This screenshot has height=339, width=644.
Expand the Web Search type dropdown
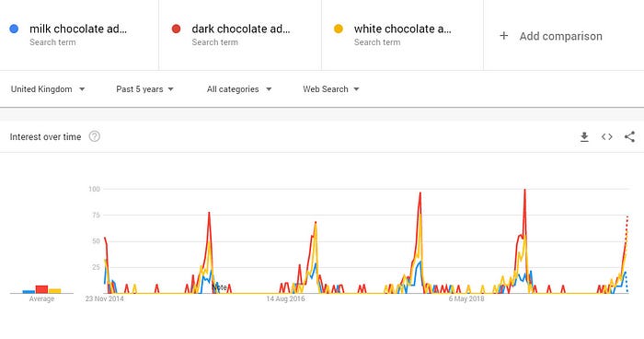[331, 89]
